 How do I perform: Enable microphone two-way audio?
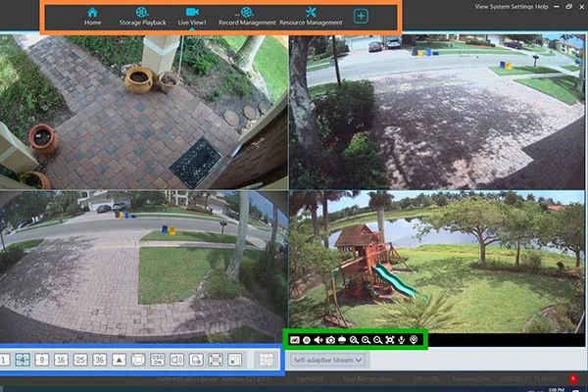[x=401, y=339]
